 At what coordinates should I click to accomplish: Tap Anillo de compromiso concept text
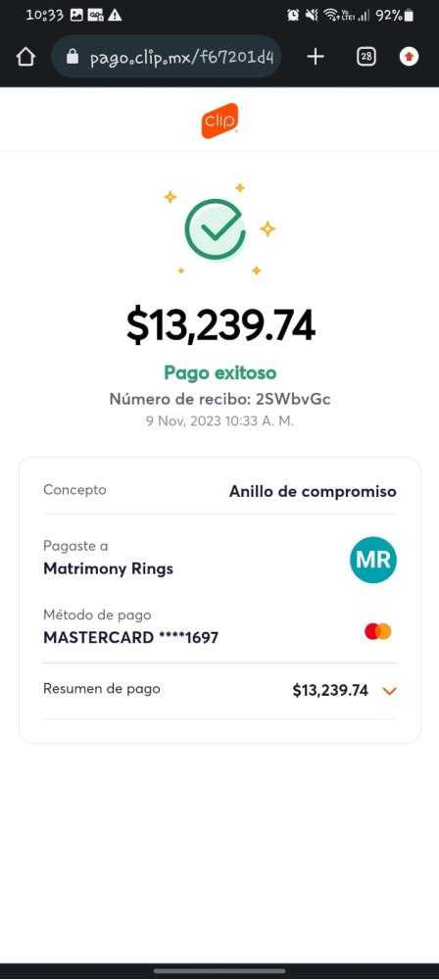313,491
